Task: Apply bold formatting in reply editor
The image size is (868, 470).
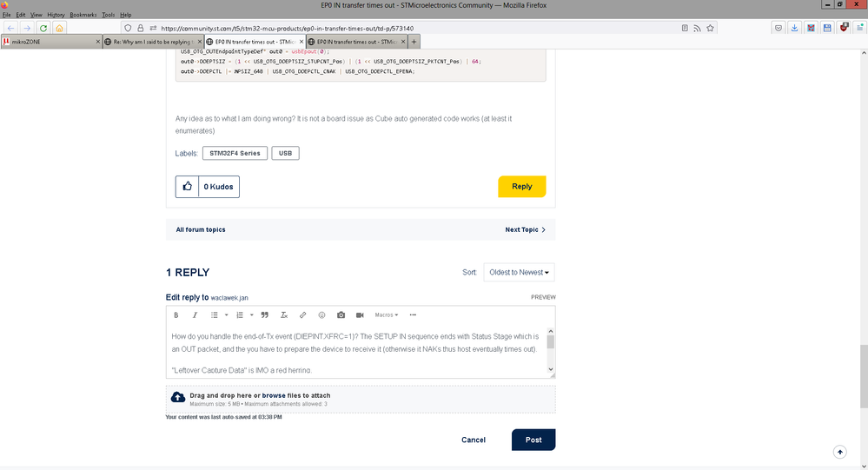Action: coord(176,315)
